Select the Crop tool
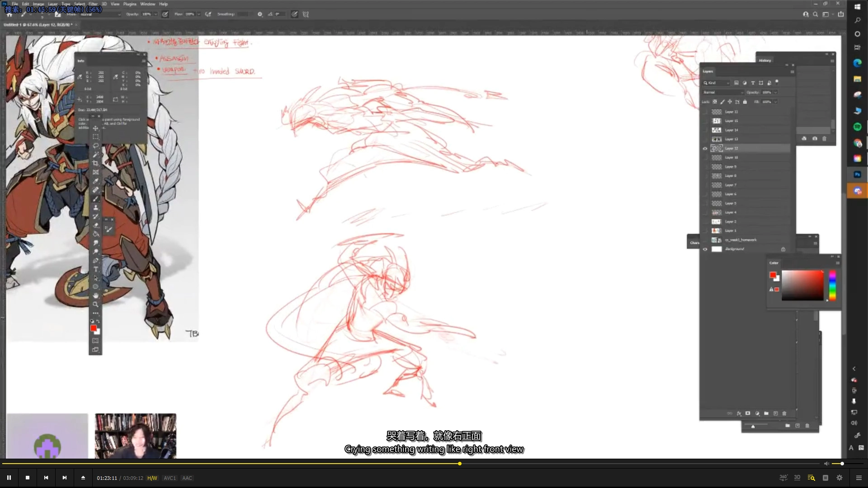Viewport: 868px width, 488px height. point(95,163)
